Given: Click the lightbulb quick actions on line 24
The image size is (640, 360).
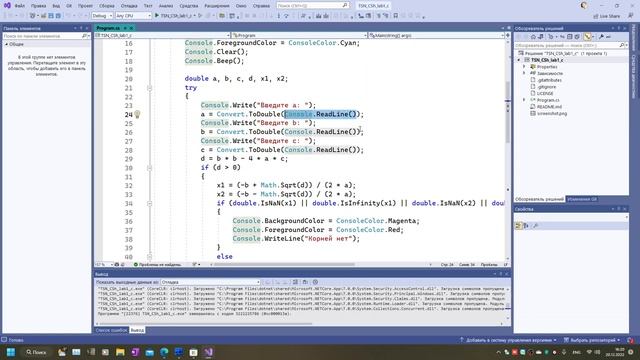Looking at the screenshot, I should (x=138, y=114).
